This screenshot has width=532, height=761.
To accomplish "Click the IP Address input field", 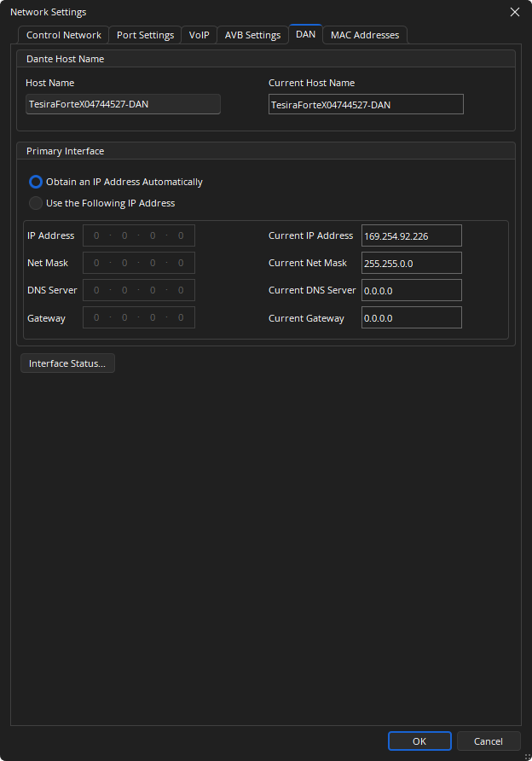I will [138, 235].
